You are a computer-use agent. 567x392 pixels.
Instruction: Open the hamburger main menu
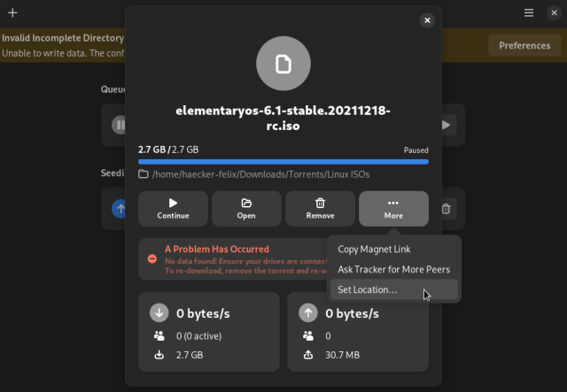529,13
